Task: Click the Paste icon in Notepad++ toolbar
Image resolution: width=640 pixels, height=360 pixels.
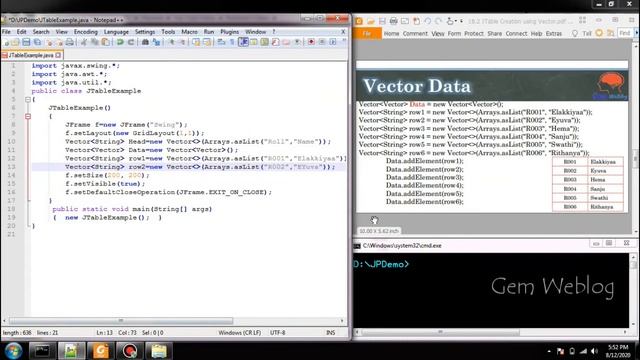Action: (105, 42)
